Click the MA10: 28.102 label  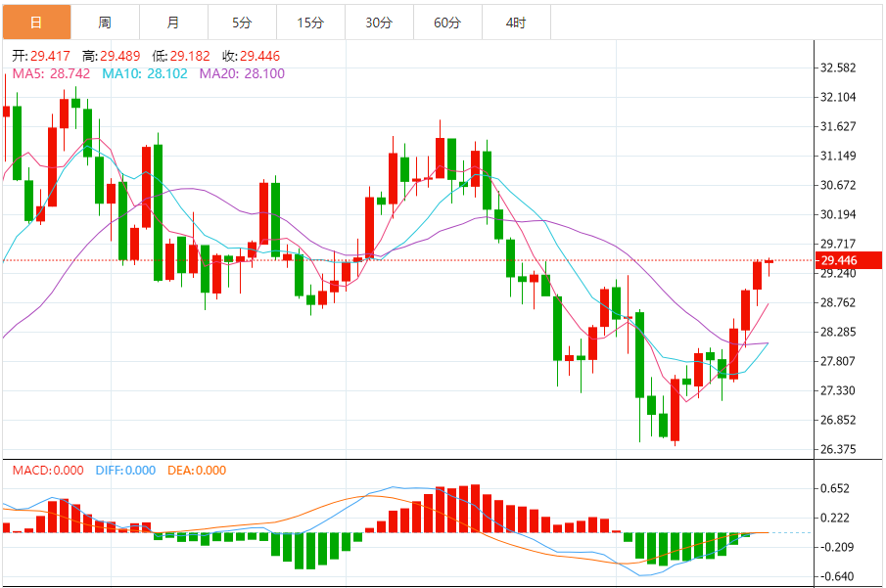tap(145, 73)
